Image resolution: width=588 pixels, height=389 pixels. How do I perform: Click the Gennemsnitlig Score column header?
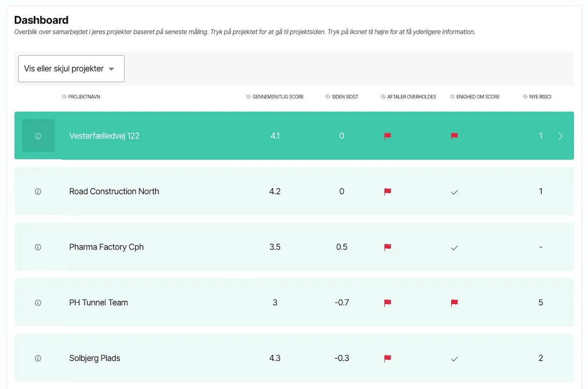tap(278, 97)
